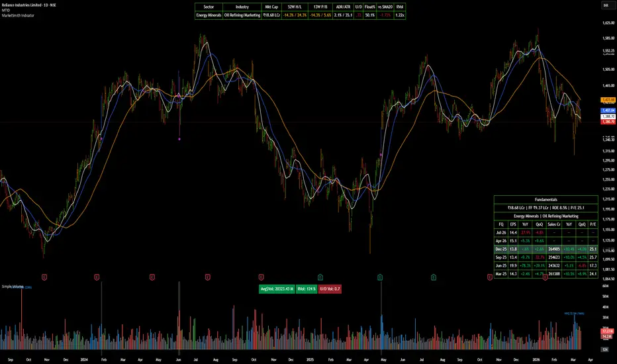Click the 243632 sales value
617x364 pixels.
tap(554, 265)
